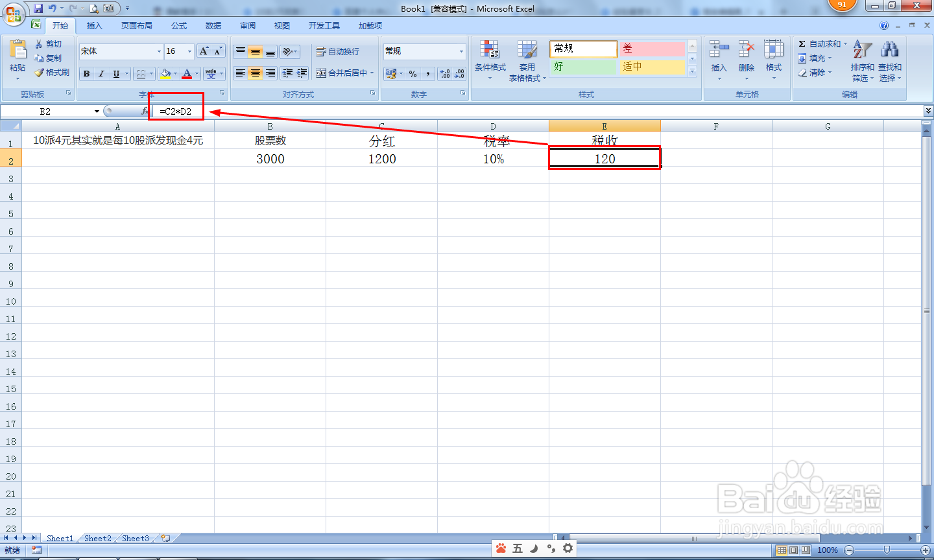Open the Name Box dropdown arrow
This screenshot has width=934, height=560.
(97, 111)
